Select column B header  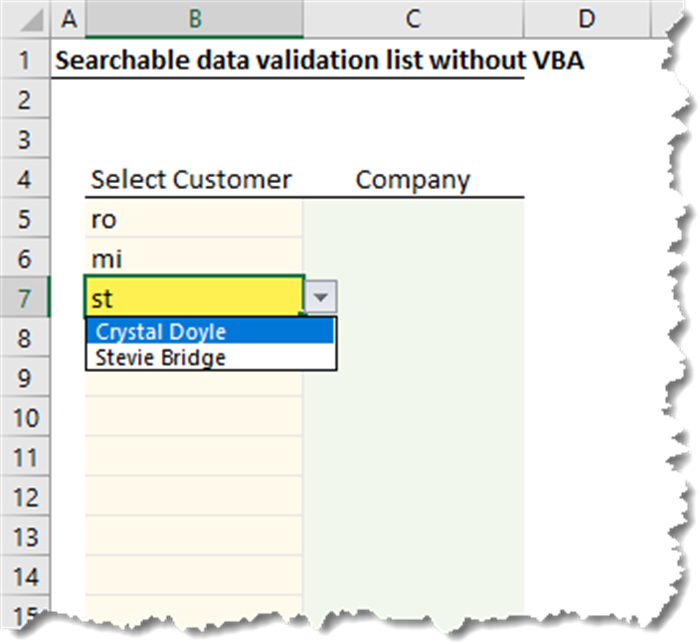[194, 18]
